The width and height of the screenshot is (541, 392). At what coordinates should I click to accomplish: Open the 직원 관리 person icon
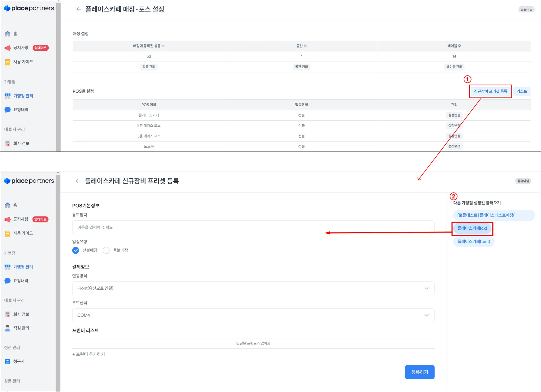(8, 328)
